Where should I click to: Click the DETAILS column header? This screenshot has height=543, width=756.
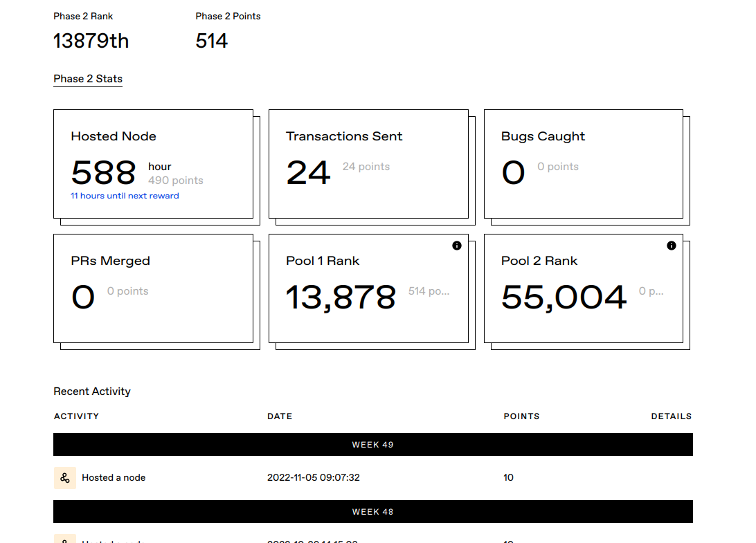click(x=671, y=416)
